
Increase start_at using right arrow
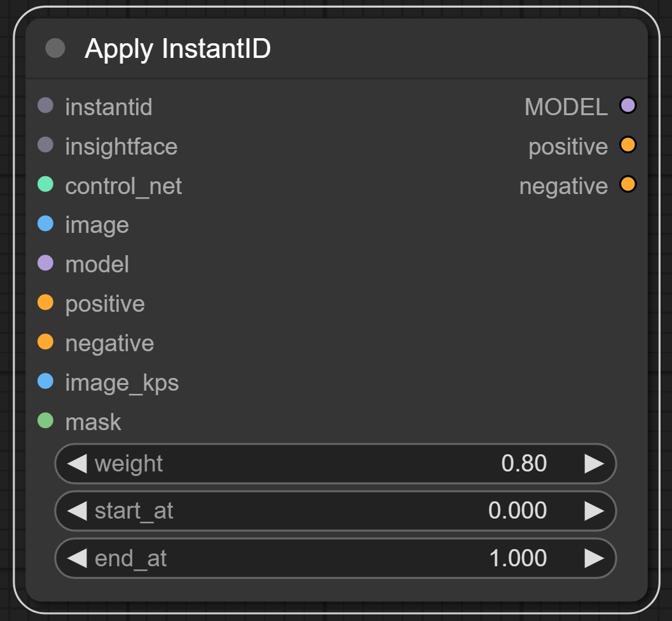tap(594, 511)
